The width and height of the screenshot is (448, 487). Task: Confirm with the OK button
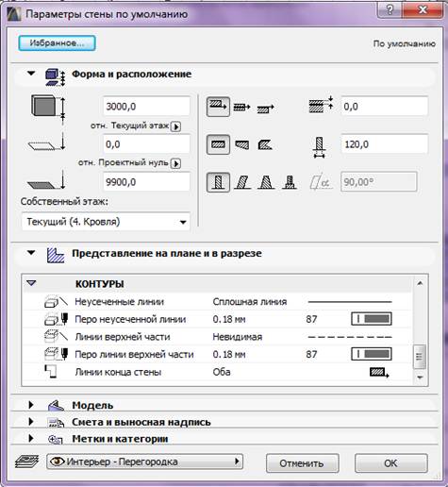(x=391, y=463)
